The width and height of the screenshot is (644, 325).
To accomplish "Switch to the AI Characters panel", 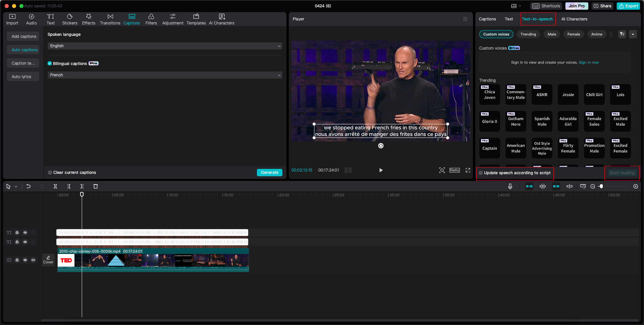I will coord(574,19).
